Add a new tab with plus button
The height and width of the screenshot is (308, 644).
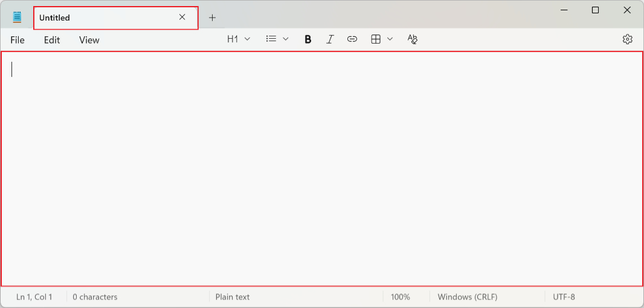[212, 18]
